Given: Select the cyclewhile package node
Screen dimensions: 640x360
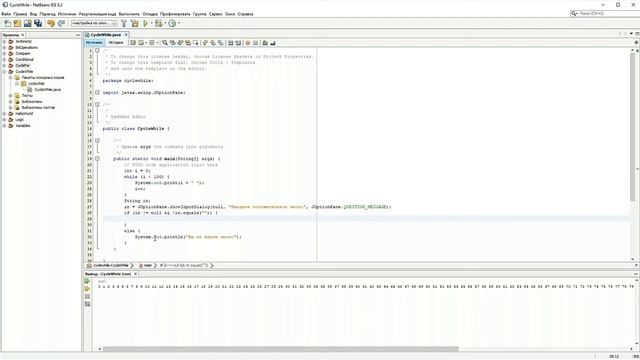Looking at the screenshot, I should [x=36, y=83].
